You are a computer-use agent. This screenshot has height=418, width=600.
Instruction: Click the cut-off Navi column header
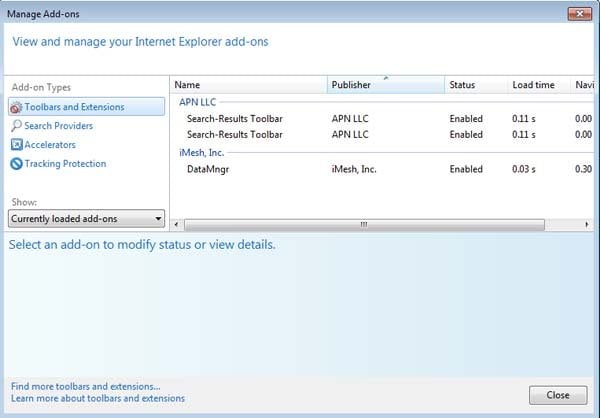(584, 85)
